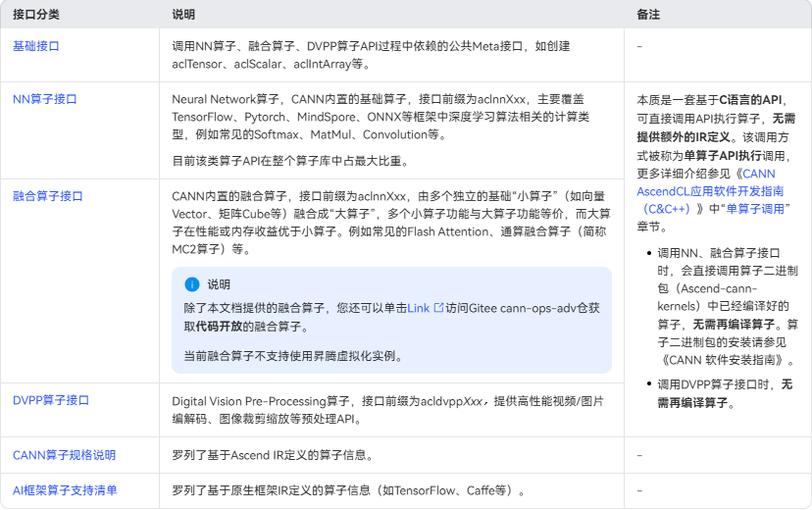This screenshot has width=812, height=510.
Task: Open the 基础接口 link
Action: pos(35,46)
